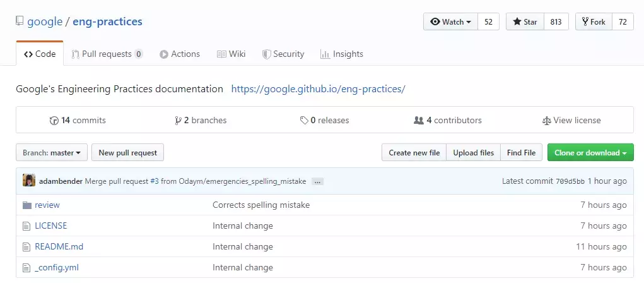The height and width of the screenshot is (283, 644).
Task: Expand the commit message ellipsis button
Action: (317, 181)
